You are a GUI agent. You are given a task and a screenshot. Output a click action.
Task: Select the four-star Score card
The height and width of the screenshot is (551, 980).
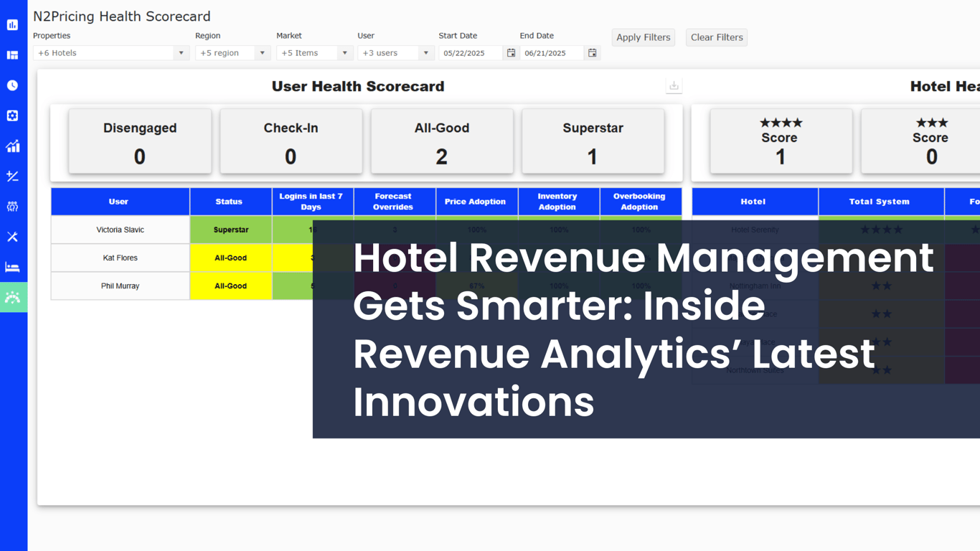pos(781,141)
